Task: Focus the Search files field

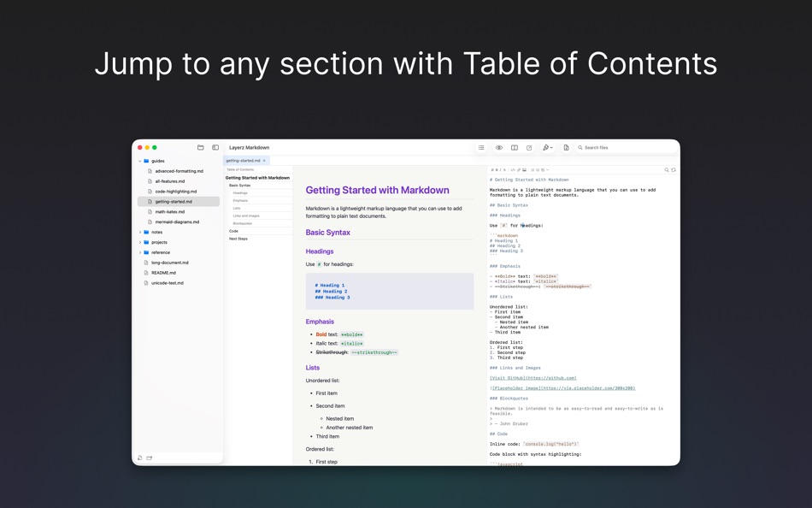Action: (x=626, y=148)
